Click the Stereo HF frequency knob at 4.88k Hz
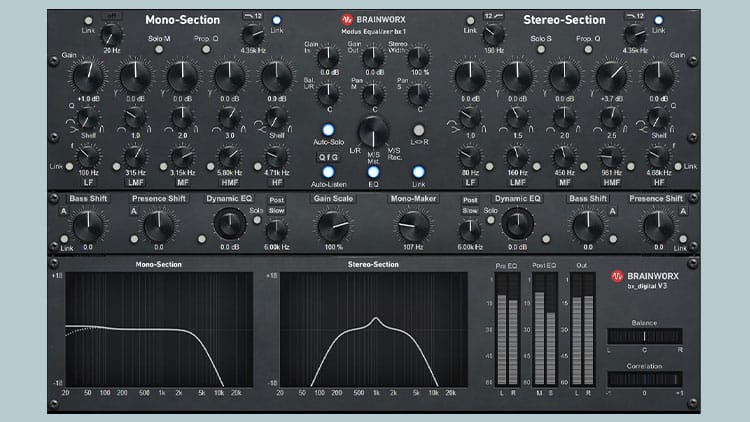This screenshot has width=750, height=422. (x=658, y=156)
